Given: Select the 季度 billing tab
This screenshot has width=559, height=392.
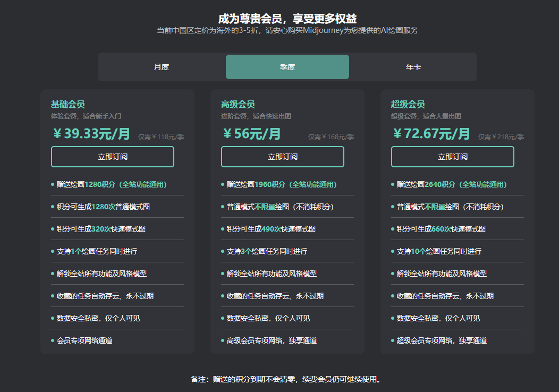Looking at the screenshot, I should tap(287, 67).
